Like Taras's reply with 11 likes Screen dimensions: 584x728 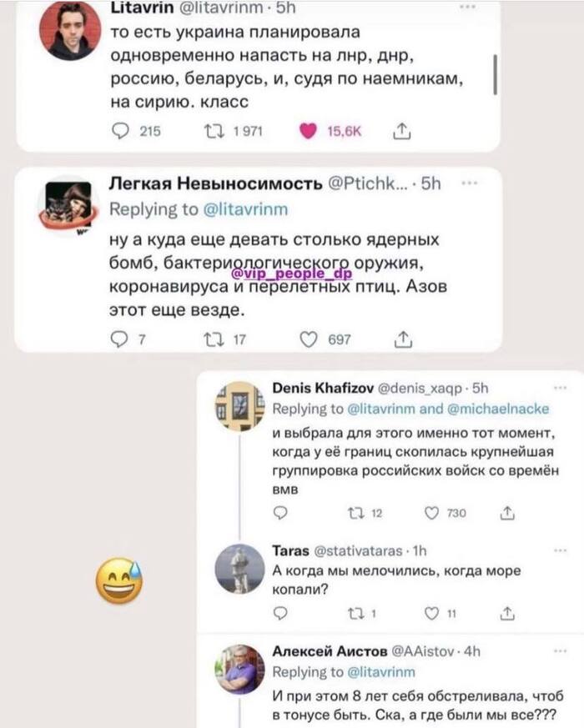point(432,615)
